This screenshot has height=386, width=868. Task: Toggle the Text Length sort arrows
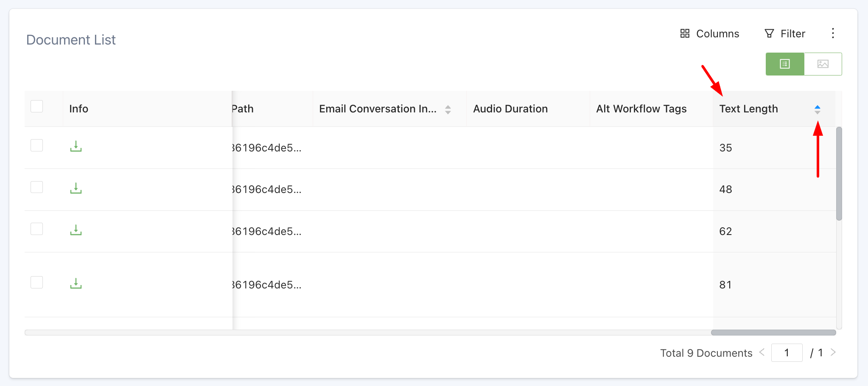pyautogui.click(x=817, y=109)
